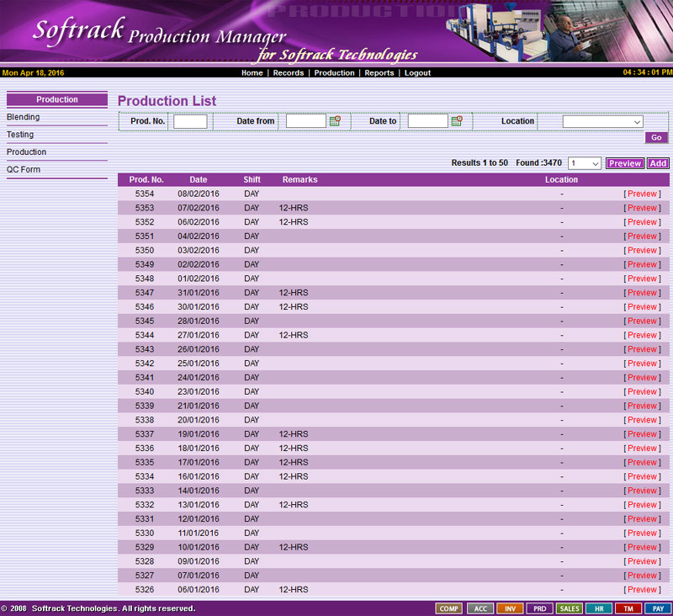Open the INV module badge

point(509,608)
